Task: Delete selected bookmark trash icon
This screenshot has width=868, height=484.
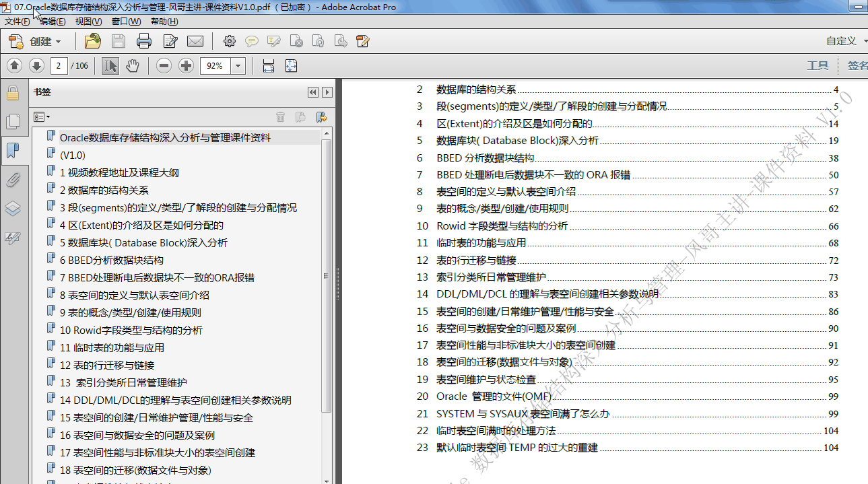Action: 281,117
